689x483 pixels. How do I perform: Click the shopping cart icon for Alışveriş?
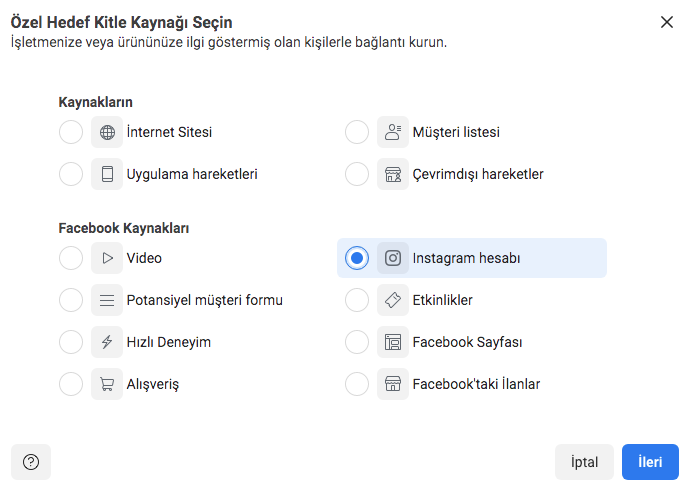(107, 384)
